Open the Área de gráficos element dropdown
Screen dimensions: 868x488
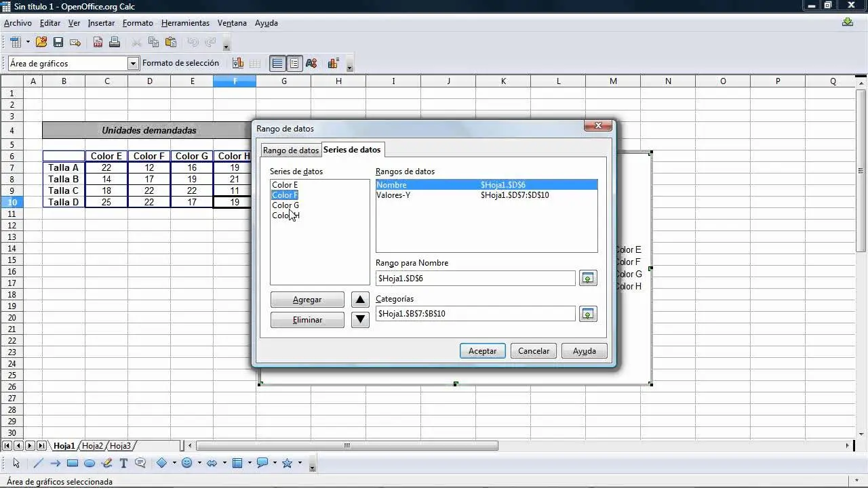pos(133,63)
